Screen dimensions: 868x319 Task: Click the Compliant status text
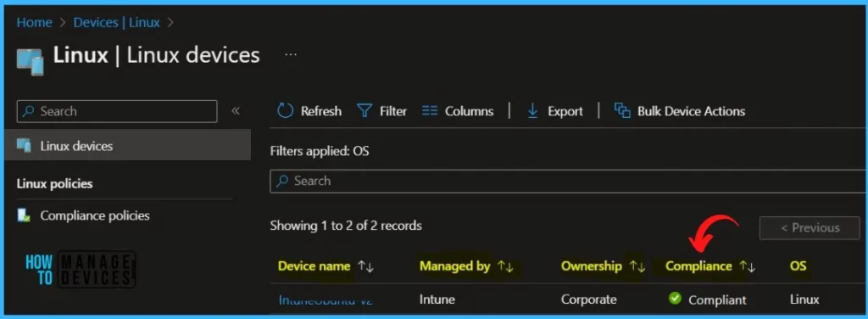point(717,300)
